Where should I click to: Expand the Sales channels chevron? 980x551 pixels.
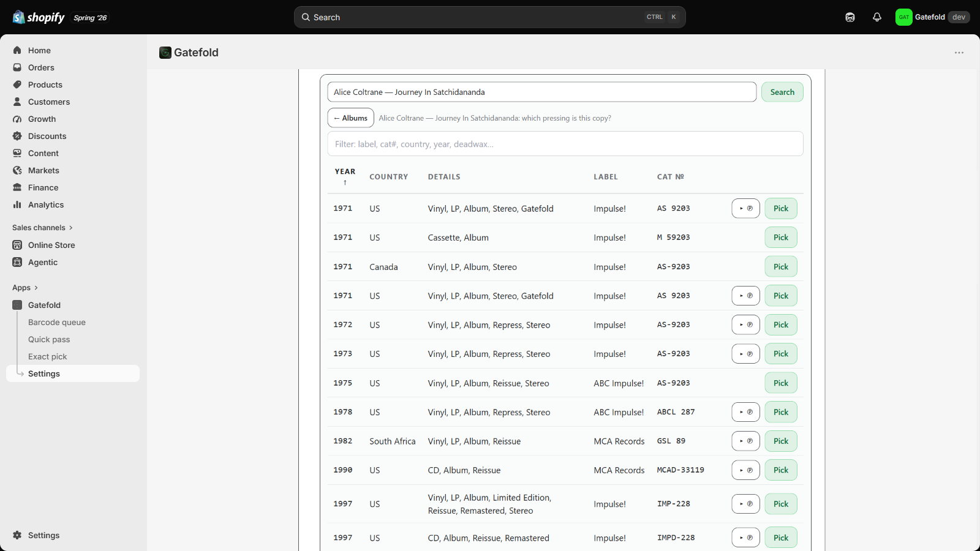tap(71, 228)
